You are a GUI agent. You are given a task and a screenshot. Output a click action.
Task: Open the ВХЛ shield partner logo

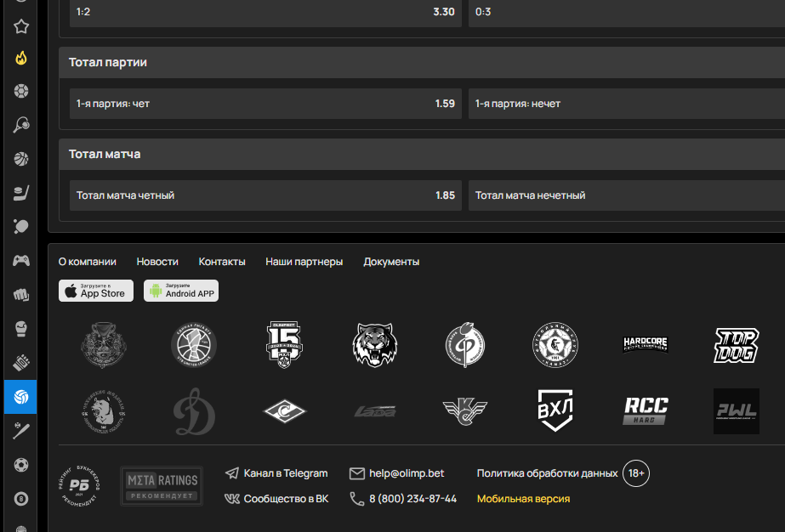click(x=555, y=410)
